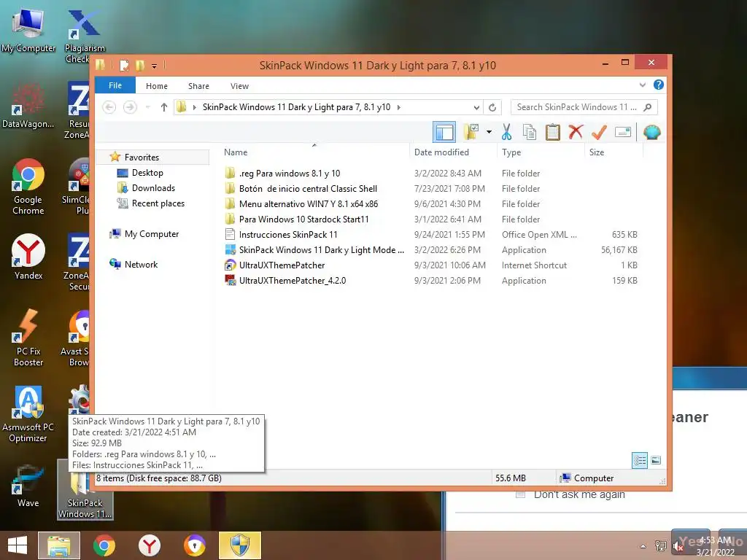Image resolution: width=747 pixels, height=560 pixels.
Task: Open dropdown arrow next to folder options icon
Action: pyautogui.click(x=489, y=132)
